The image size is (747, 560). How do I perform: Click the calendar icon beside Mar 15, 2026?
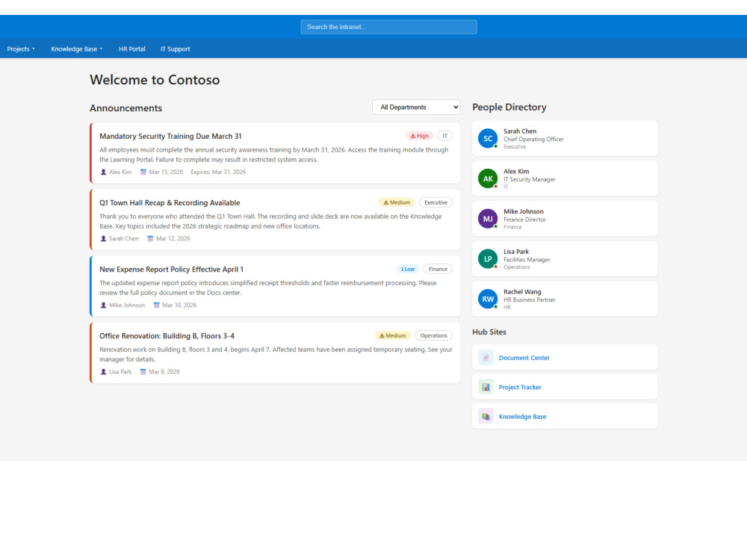[x=143, y=172]
